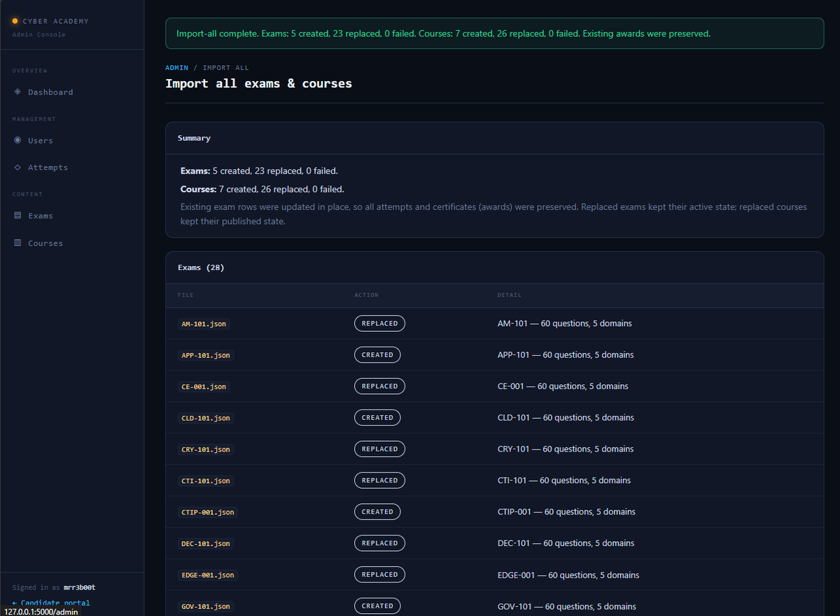Click the CREATED badge for CLD-101.json
840x616 pixels.
377,418
